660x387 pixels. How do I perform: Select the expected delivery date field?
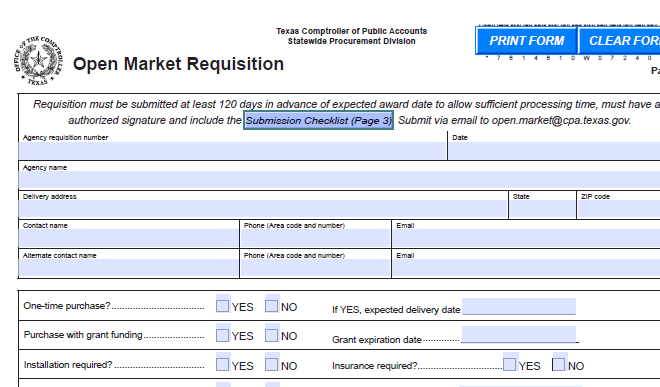pos(519,306)
